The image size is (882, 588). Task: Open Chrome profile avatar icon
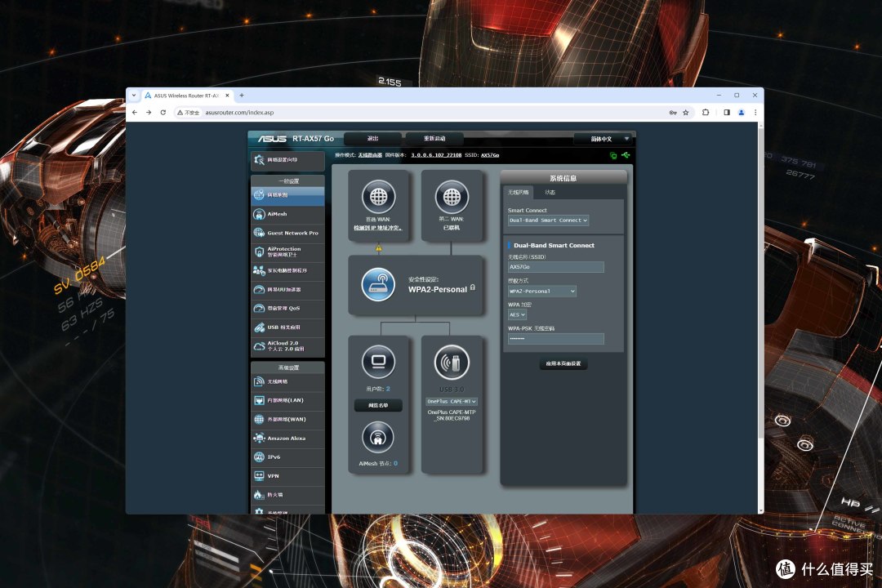[742, 113]
